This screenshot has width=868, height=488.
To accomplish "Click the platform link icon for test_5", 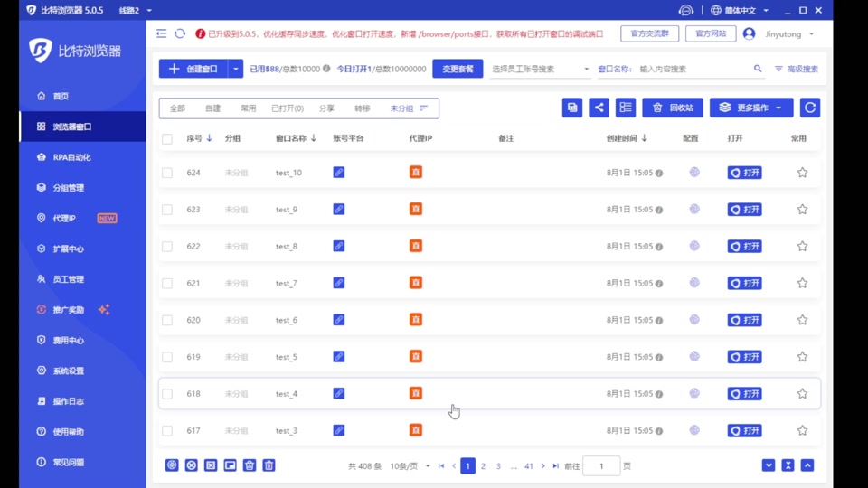I will tap(339, 356).
